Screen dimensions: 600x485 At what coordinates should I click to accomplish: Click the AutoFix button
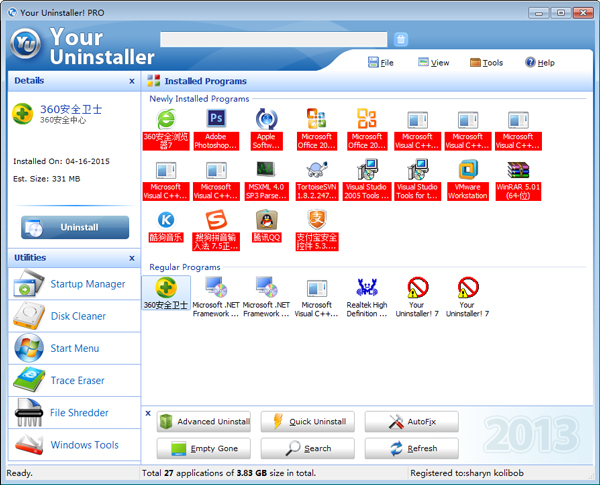click(x=412, y=421)
